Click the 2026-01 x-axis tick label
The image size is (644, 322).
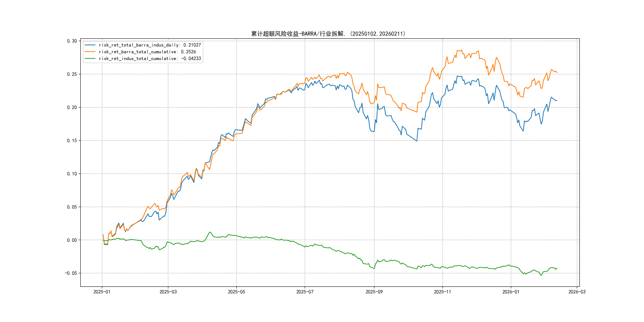tap(511, 292)
